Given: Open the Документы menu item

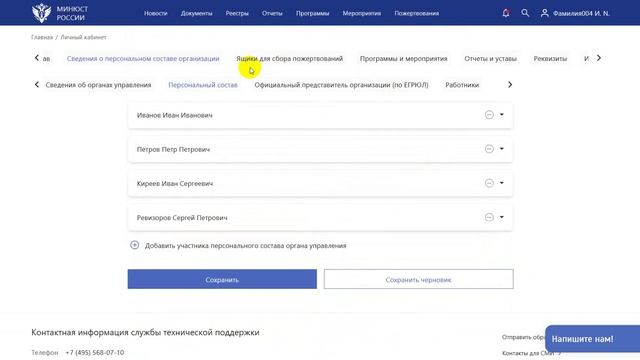Looking at the screenshot, I should (196, 13).
